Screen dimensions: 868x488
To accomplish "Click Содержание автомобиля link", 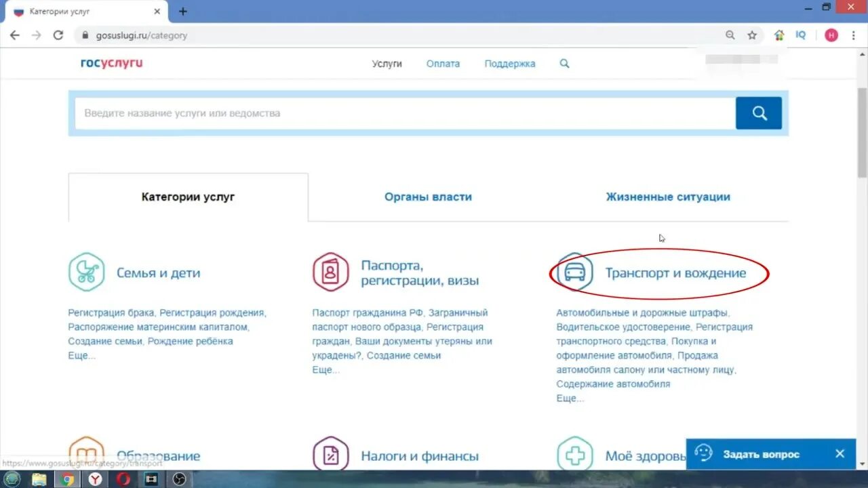I will [613, 384].
